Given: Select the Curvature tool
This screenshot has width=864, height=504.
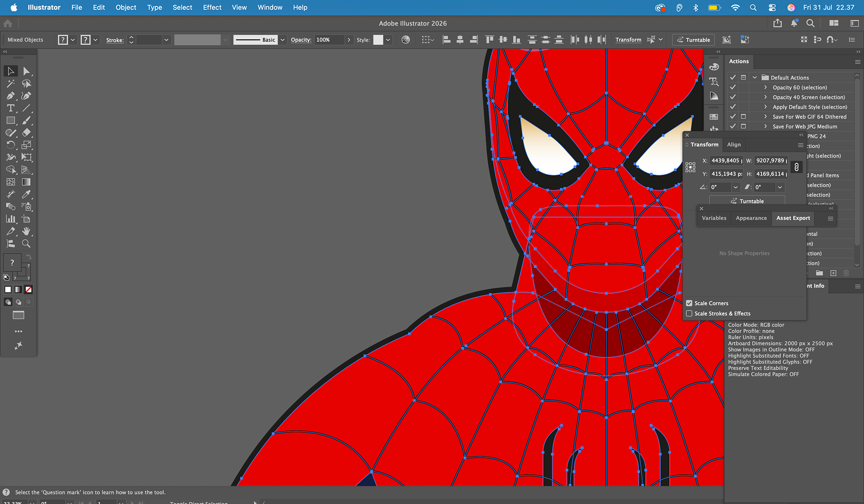Looking at the screenshot, I should click(x=27, y=96).
